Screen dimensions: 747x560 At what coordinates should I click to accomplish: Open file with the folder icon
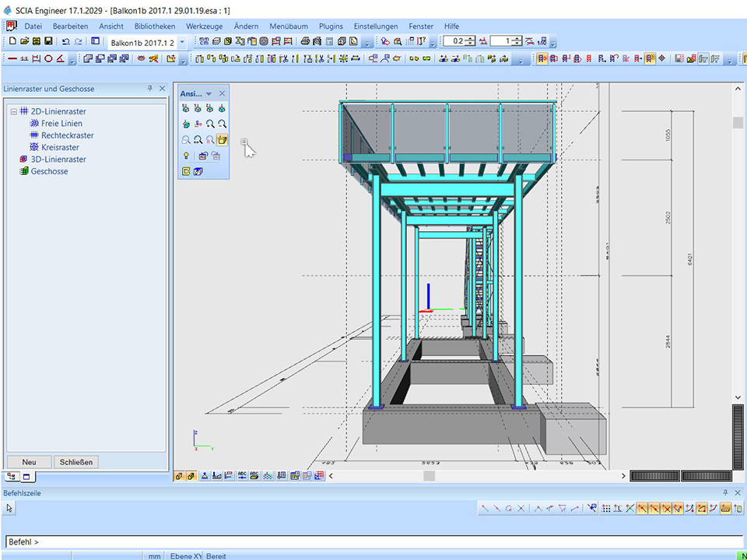(x=24, y=41)
